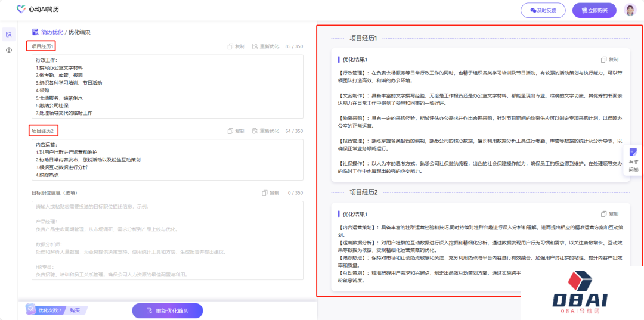Viewport: 644px width, 320px height.
Task: Copy the 目标职位信息 field text
Action: pos(271,193)
